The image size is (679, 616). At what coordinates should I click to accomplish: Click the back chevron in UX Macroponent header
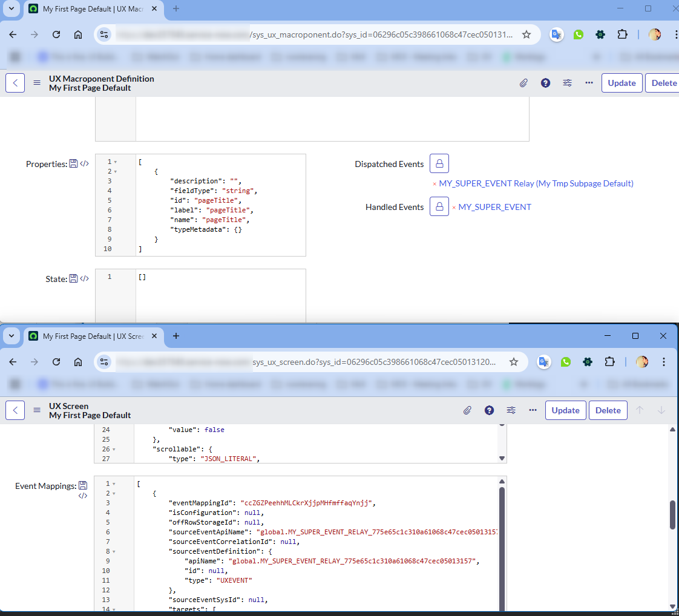tap(15, 83)
